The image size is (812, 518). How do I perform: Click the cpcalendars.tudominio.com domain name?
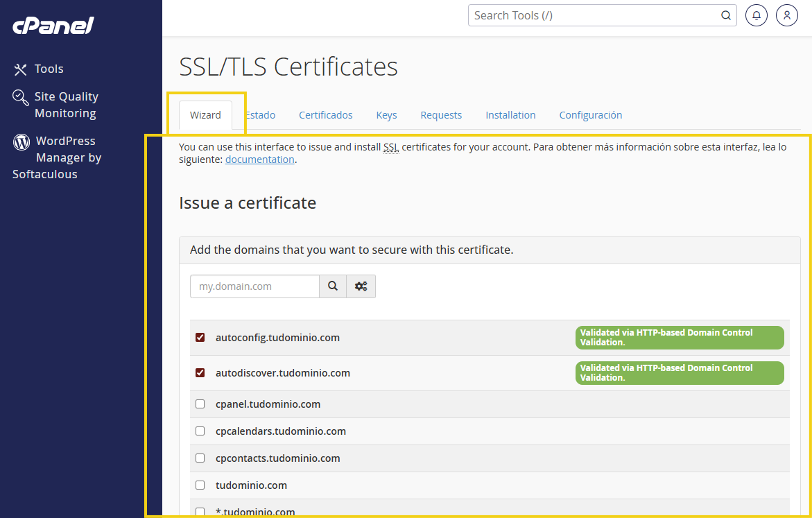click(x=281, y=431)
